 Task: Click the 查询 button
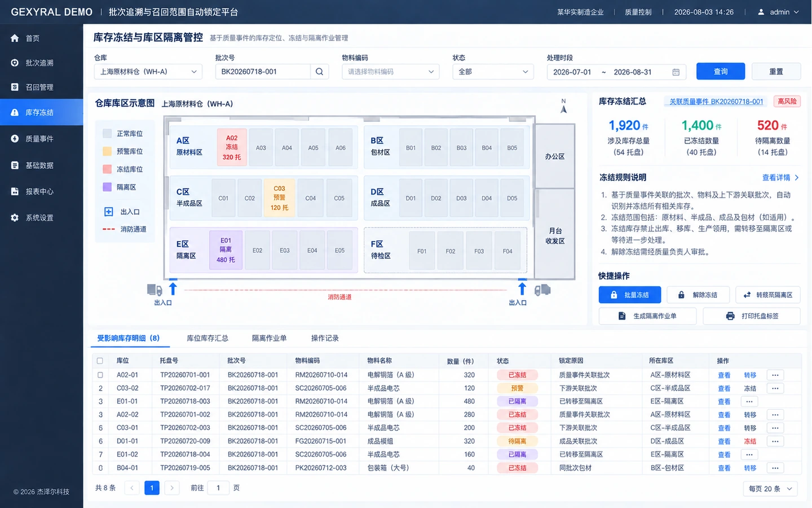[x=721, y=72]
